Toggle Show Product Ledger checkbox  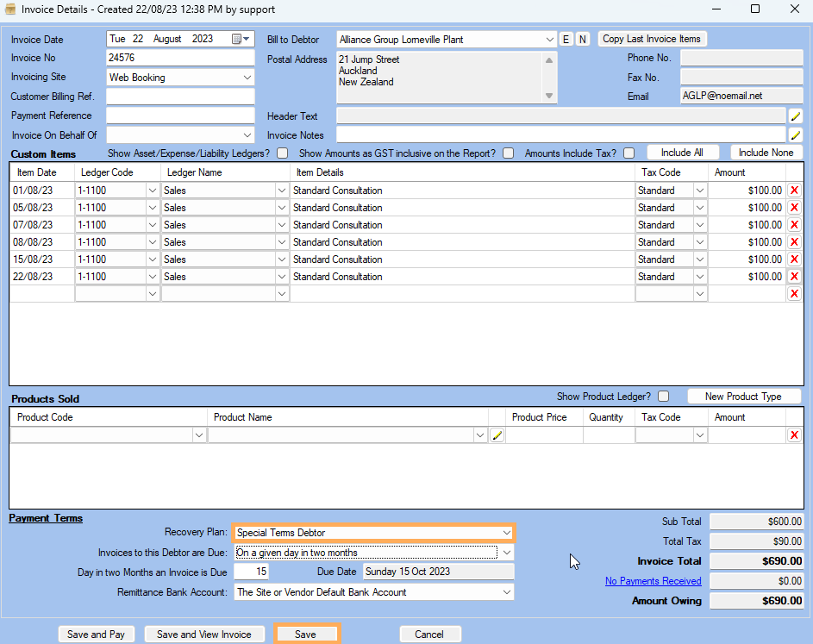coord(663,397)
